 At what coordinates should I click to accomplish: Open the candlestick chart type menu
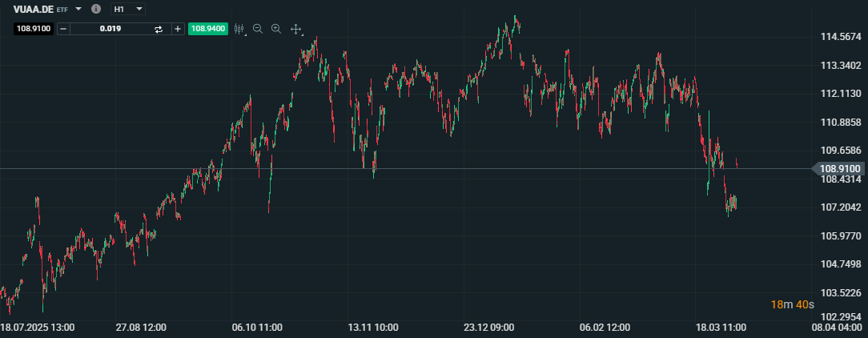[239, 29]
